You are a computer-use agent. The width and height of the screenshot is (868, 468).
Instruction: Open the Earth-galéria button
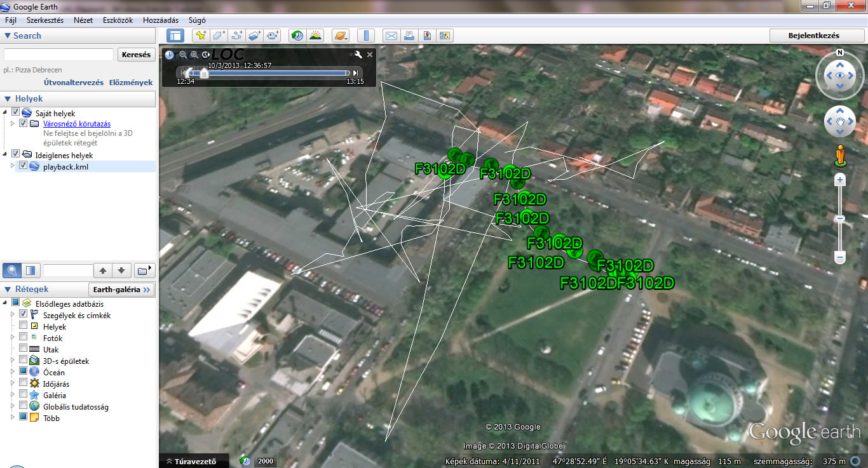pos(122,290)
